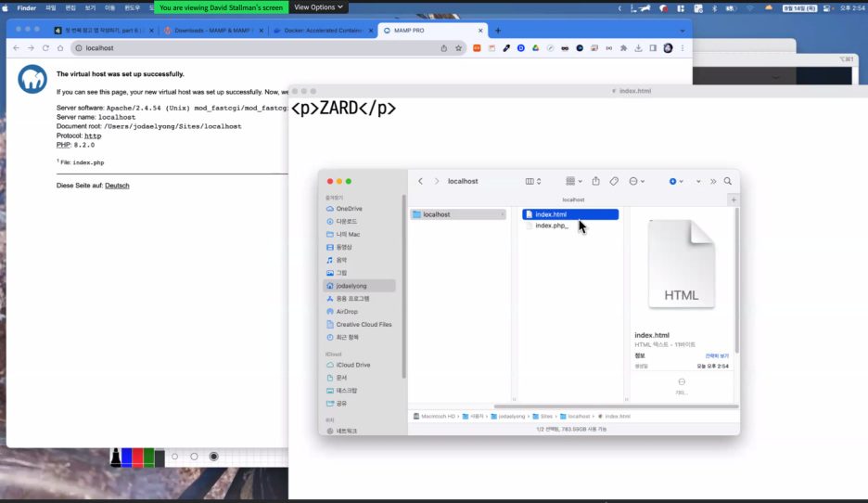Select the index.html file
The height and width of the screenshot is (503, 868).
click(x=570, y=214)
